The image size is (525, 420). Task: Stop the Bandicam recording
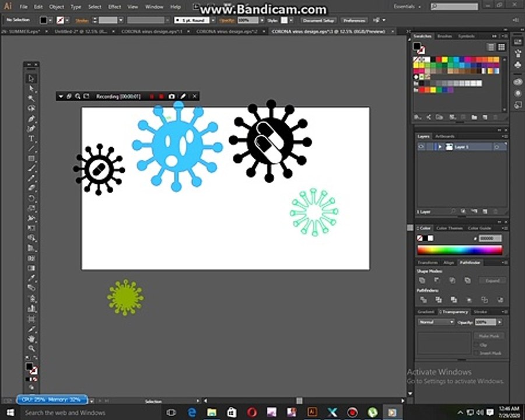pos(162,96)
